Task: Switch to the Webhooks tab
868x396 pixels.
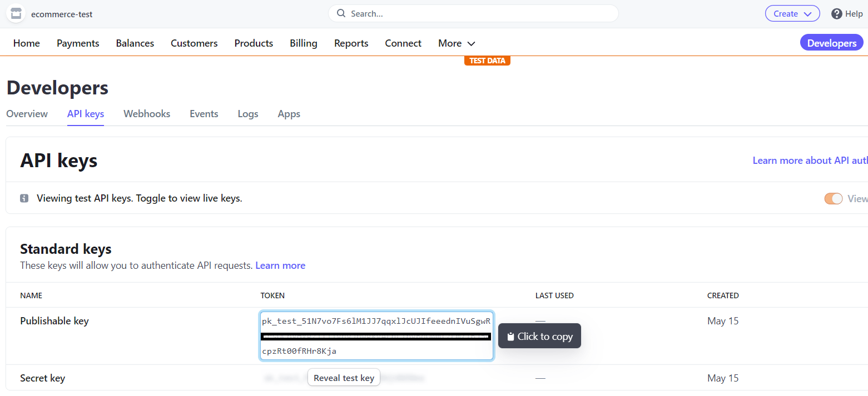Action: coord(147,114)
